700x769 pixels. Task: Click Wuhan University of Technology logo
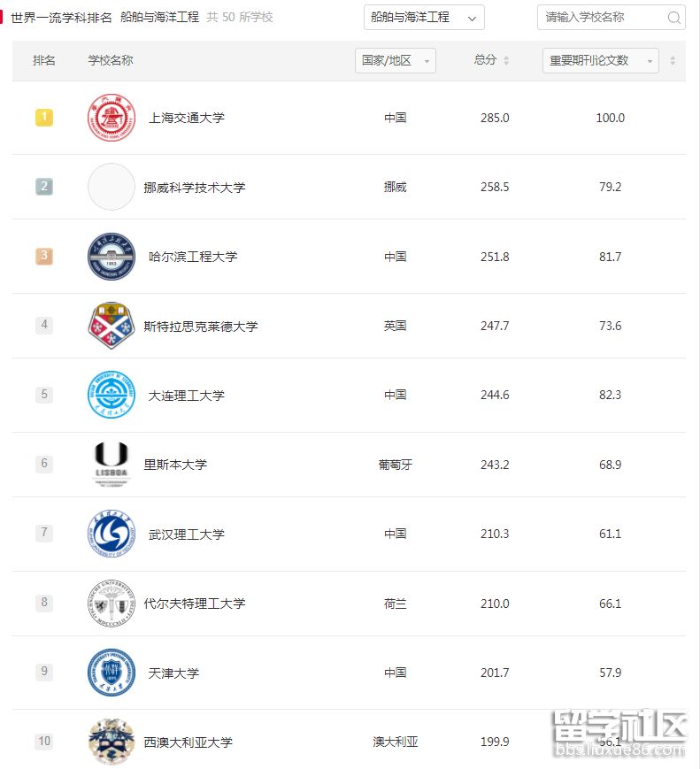(x=112, y=534)
